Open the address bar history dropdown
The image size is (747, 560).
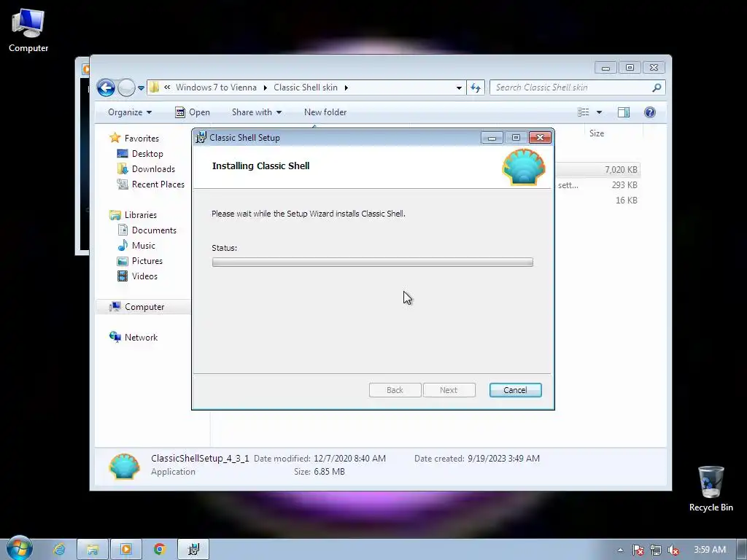click(x=459, y=87)
